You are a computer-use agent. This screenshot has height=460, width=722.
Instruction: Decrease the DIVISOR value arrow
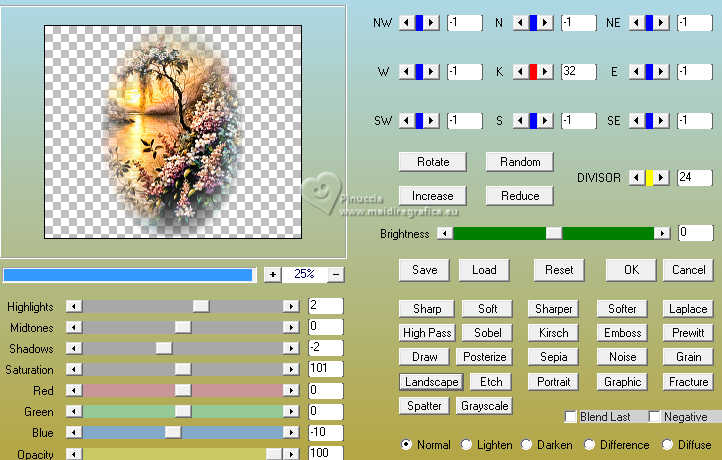(636, 177)
